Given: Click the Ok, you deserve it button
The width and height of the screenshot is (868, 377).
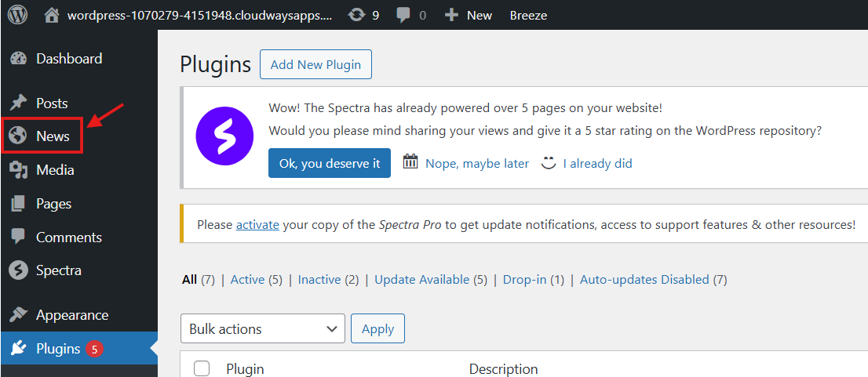Looking at the screenshot, I should pos(330,163).
